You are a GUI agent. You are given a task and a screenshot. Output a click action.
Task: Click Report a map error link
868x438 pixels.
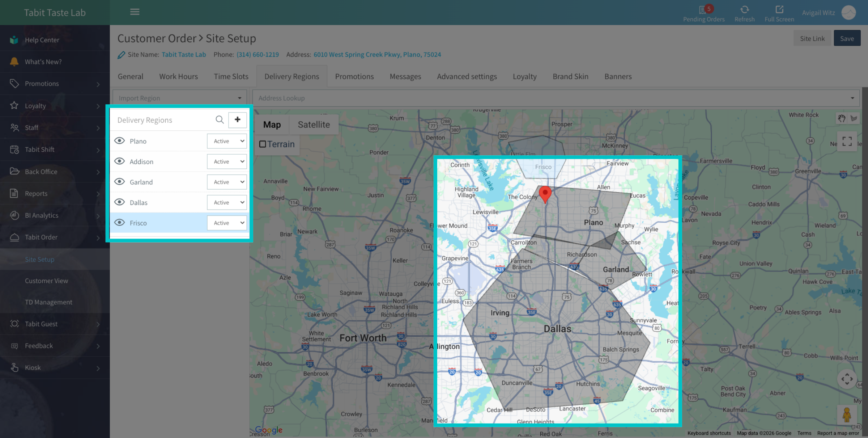tap(838, 433)
